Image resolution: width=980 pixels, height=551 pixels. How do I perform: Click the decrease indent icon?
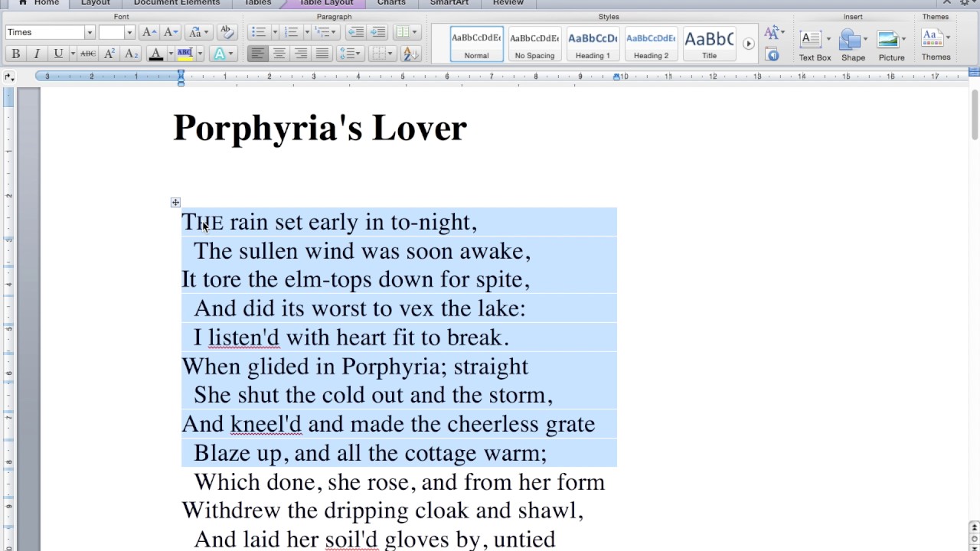pyautogui.click(x=355, y=32)
